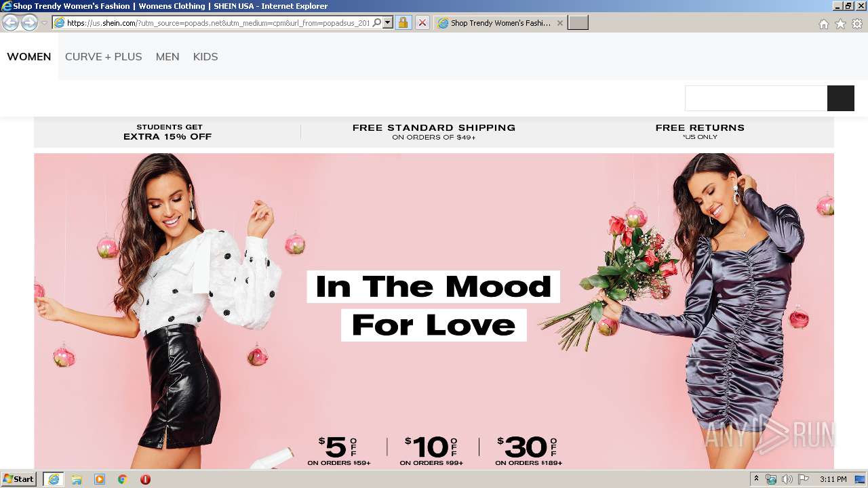Viewport: 868px width, 488px height.
Task: Click the 3:11 PM system clock
Action: click(833, 479)
